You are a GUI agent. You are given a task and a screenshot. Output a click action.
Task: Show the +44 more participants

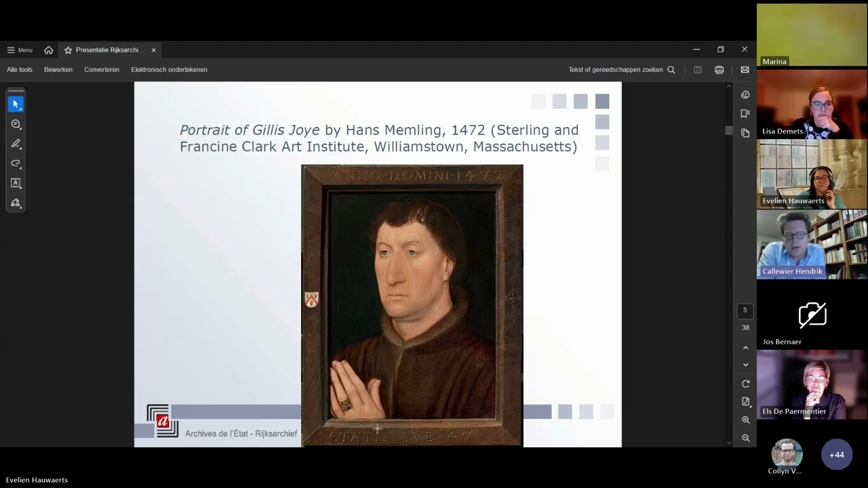click(x=836, y=455)
